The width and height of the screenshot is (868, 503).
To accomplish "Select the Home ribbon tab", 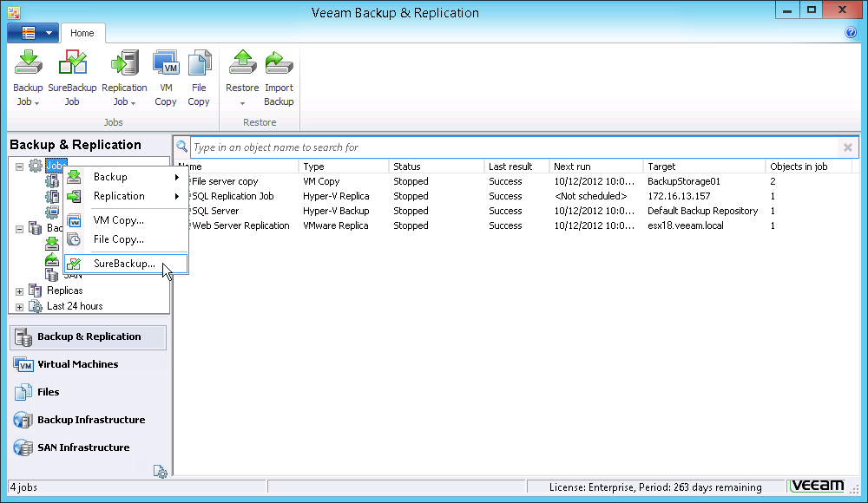I will 82,33.
